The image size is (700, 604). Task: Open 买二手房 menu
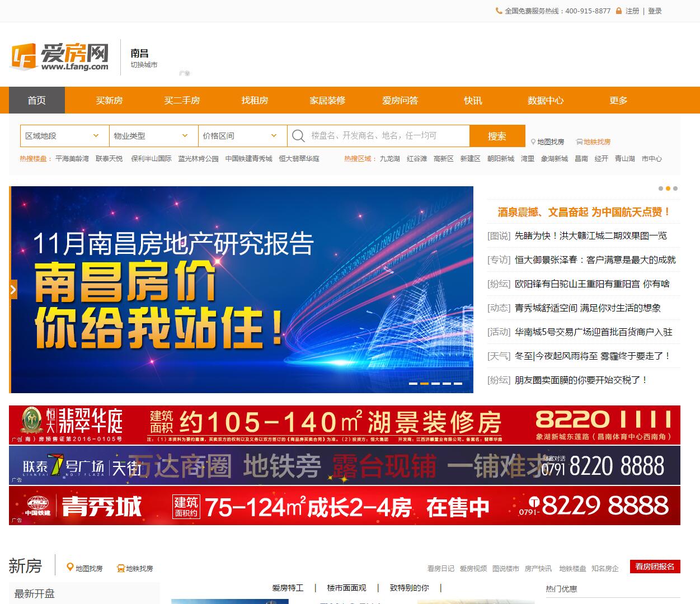(x=182, y=100)
